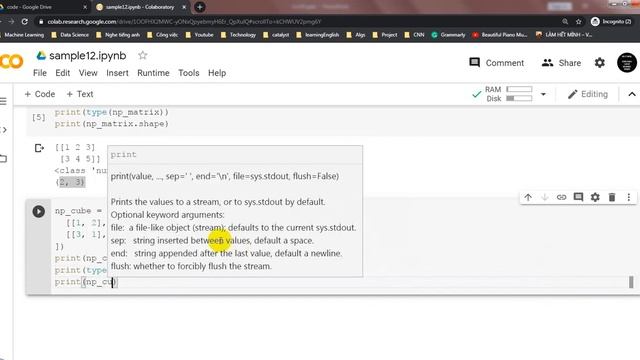Open the Data Science bookmark folder
Viewport: 640px width, 360px height.
click(x=70, y=35)
